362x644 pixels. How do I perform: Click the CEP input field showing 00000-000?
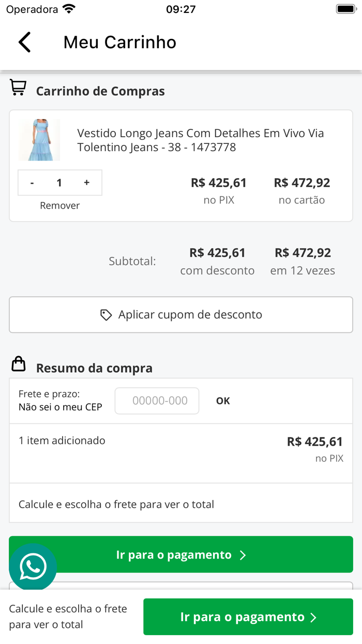(157, 400)
